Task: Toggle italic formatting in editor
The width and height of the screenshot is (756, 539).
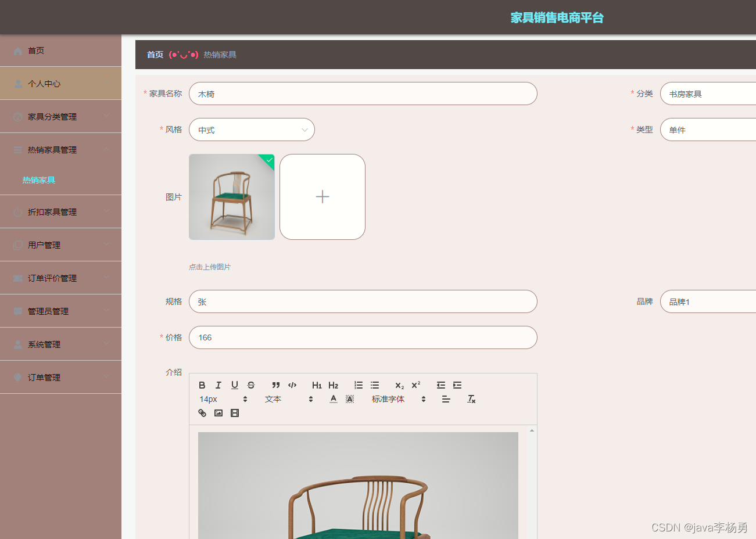Action: [x=218, y=385]
